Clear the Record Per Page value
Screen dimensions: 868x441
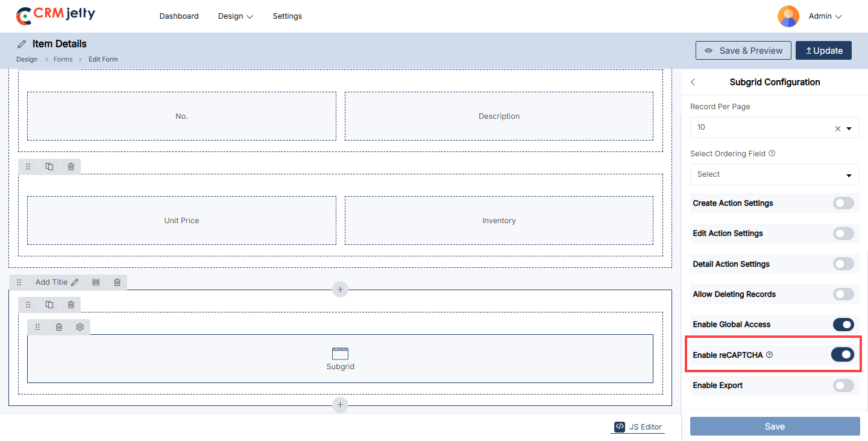tap(837, 128)
